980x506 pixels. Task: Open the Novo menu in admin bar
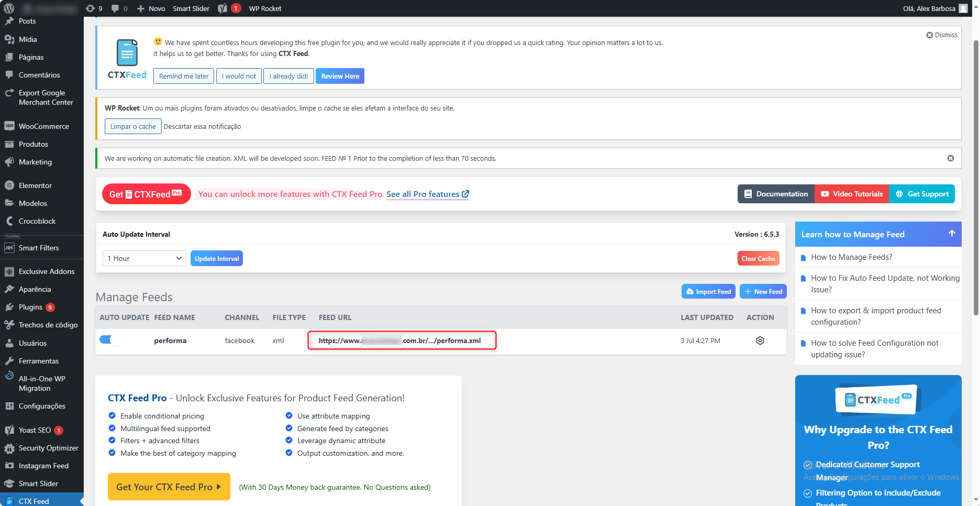coord(151,8)
